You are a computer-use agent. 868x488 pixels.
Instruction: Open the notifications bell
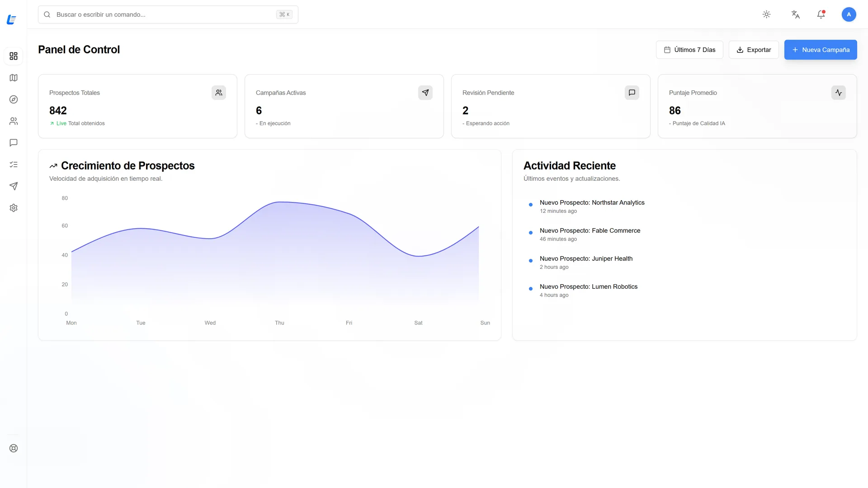[x=821, y=14]
